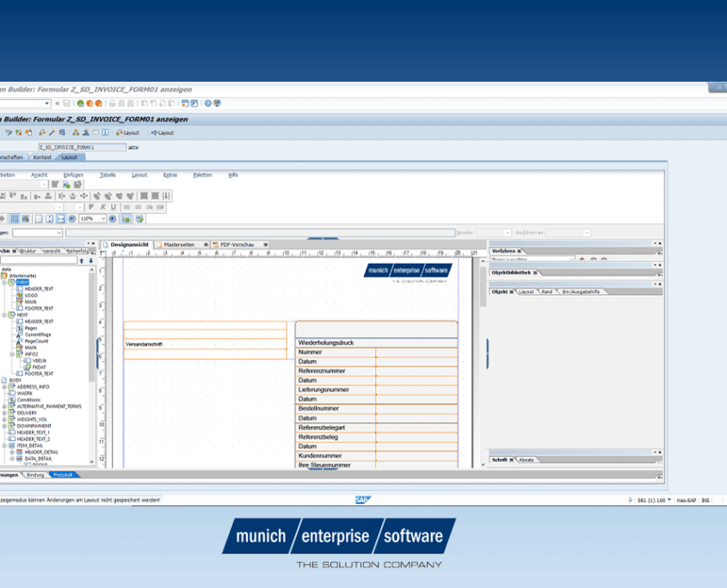Click the blue zoom-in icon beside the percentage
The width and height of the screenshot is (727, 588).
113,218
